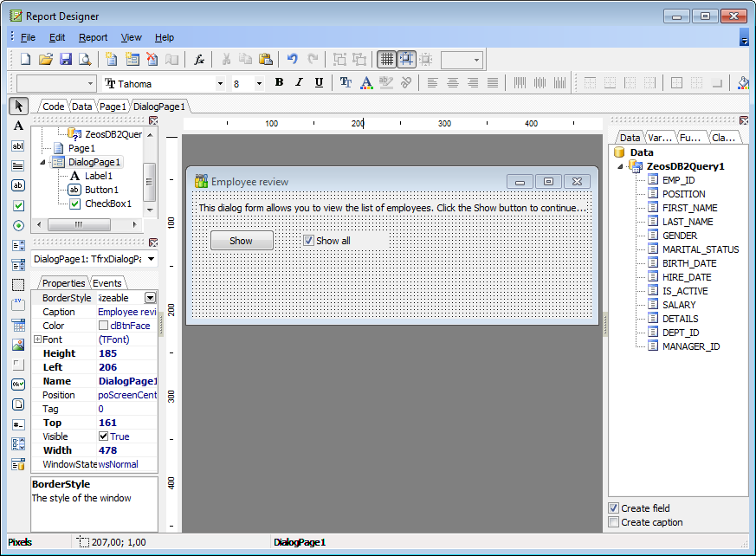Select CheckBox control tool in palette
This screenshot has width=756, height=556.
pos(18,205)
